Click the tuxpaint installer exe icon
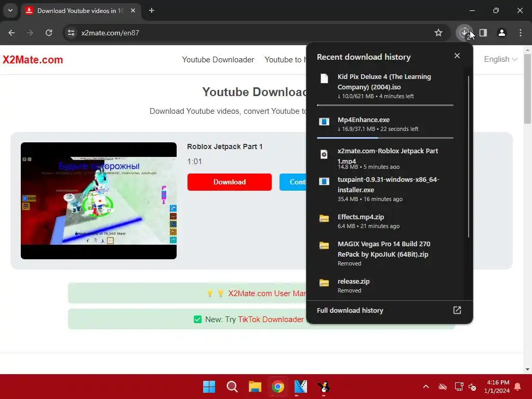The height and width of the screenshot is (399, 532). (x=324, y=181)
